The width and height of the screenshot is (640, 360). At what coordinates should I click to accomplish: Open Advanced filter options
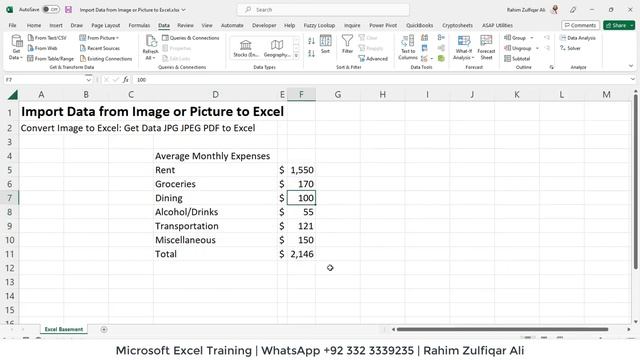[373, 59]
